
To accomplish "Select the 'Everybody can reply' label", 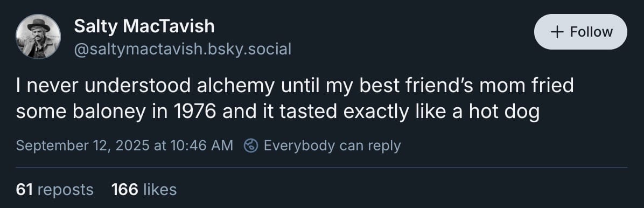I will 332,146.
